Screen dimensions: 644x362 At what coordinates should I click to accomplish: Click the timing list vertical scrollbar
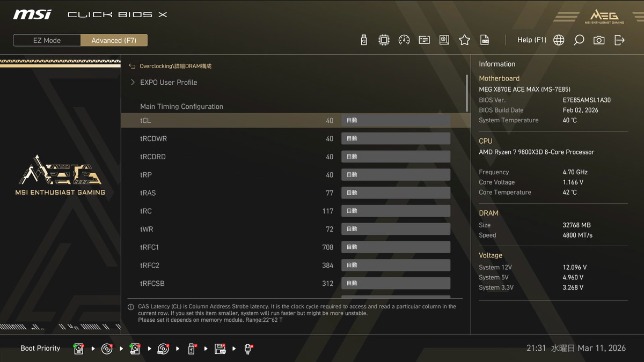pyautogui.click(x=466, y=94)
